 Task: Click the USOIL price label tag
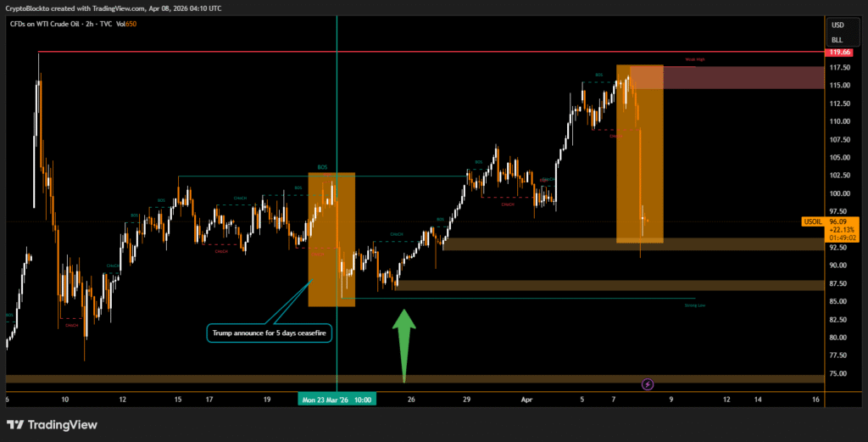click(812, 221)
